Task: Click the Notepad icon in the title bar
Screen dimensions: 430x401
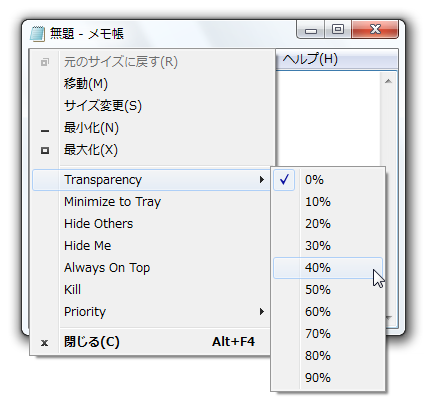Action: [x=37, y=33]
